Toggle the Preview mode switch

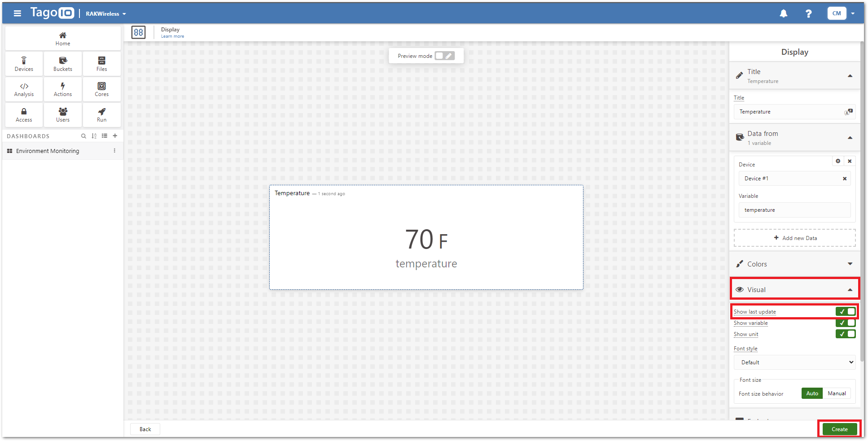(x=444, y=56)
